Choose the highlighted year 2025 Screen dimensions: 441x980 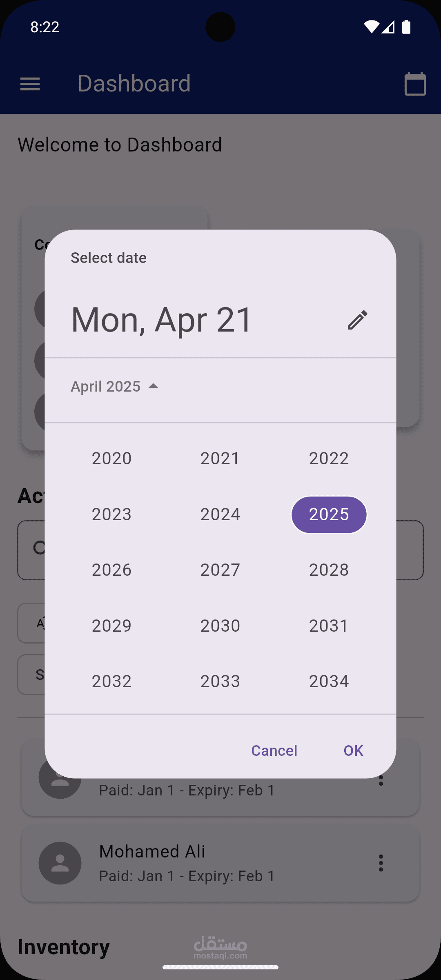(329, 514)
